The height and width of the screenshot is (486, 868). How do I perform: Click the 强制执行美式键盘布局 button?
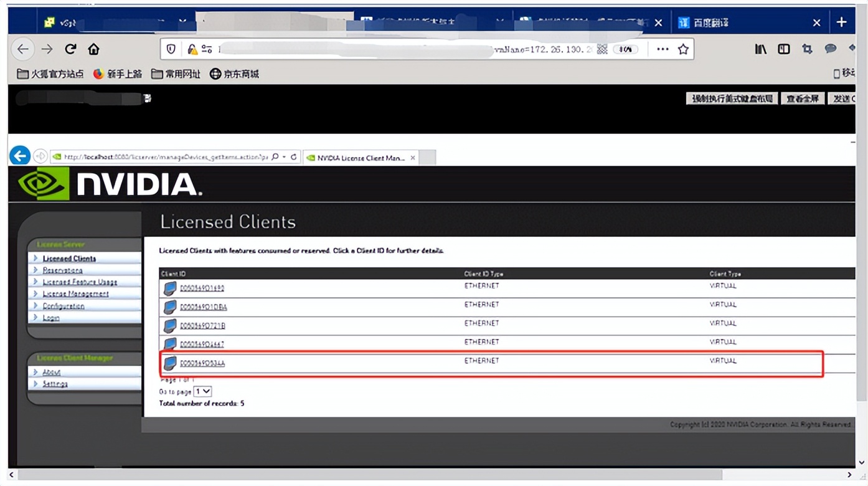tap(732, 98)
